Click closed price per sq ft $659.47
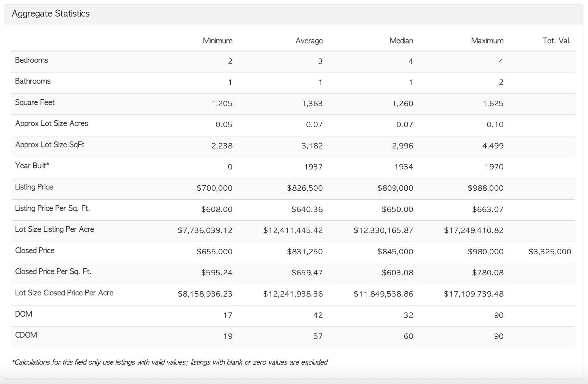This screenshot has width=588, height=384. [307, 273]
